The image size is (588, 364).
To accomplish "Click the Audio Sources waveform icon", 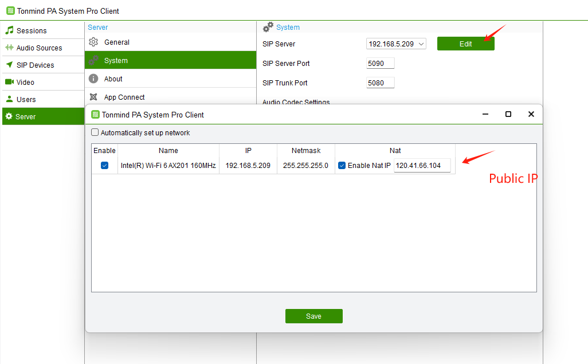I will tap(9, 48).
